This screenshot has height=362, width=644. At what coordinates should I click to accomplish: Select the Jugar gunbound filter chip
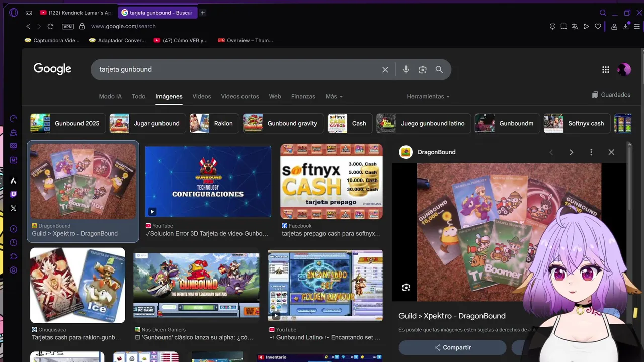tap(147, 123)
